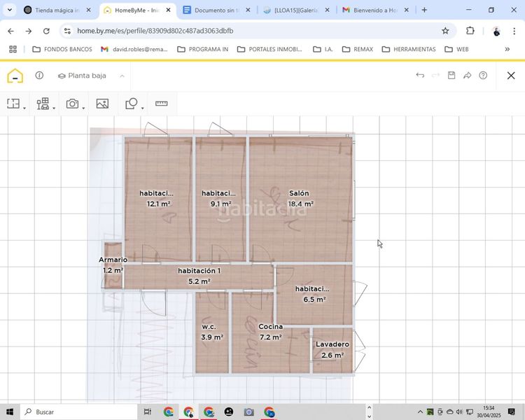Switch to the LLOA15 Galería tab
525x420 pixels.
[x=296, y=10]
